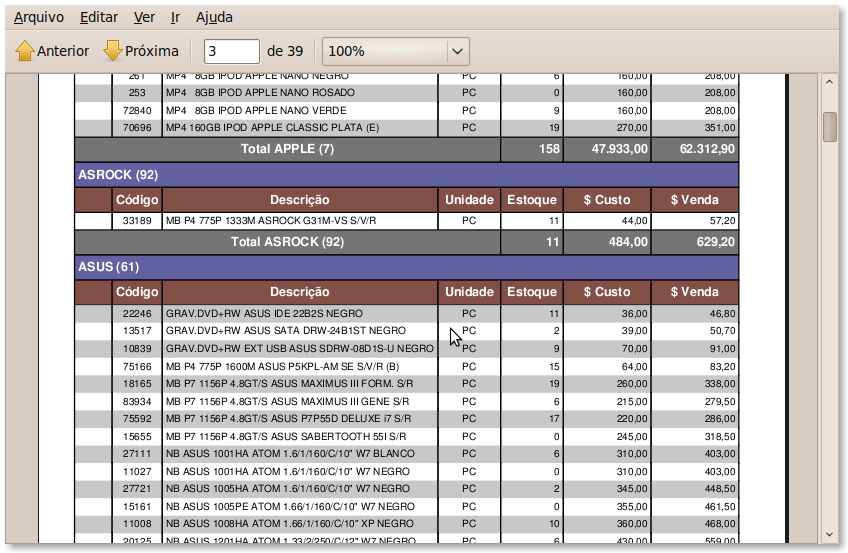The width and height of the screenshot is (848, 553).
Task: Open the Editar menu
Action: coord(98,17)
